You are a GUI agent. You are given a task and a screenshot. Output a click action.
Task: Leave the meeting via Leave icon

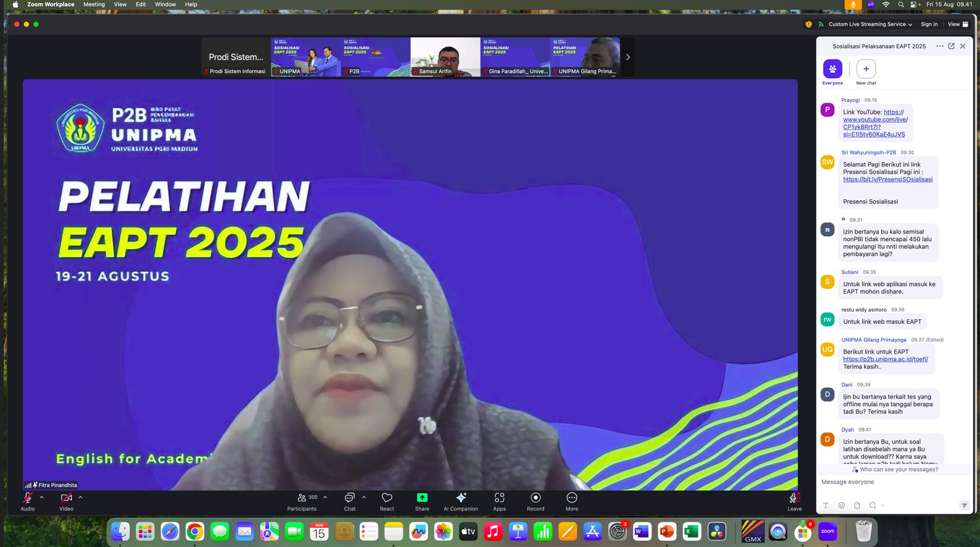[x=794, y=498]
